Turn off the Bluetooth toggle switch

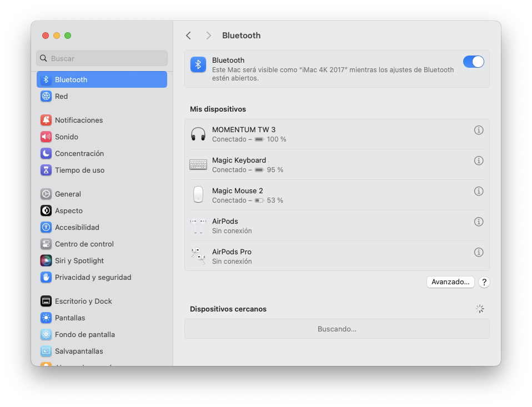(473, 62)
